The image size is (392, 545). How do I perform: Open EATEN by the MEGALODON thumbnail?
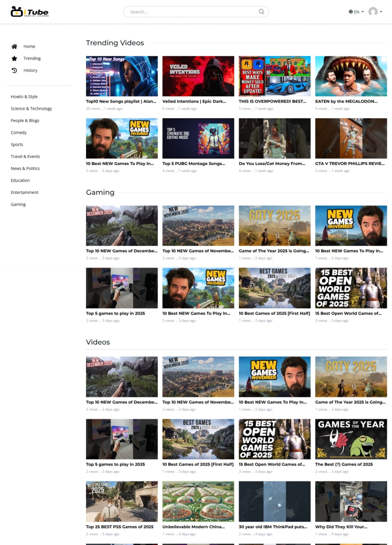(x=351, y=76)
